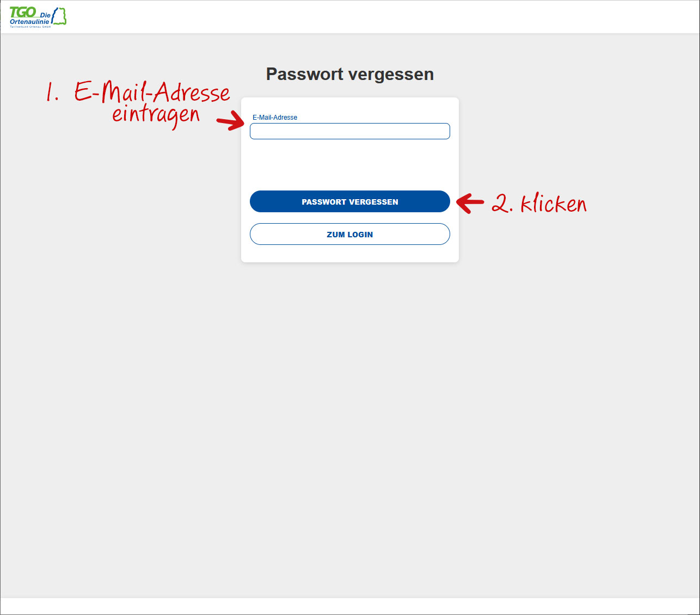The image size is (700, 615).
Task: Click the small blue E-Mail-Adresse field label
Action: pos(275,118)
